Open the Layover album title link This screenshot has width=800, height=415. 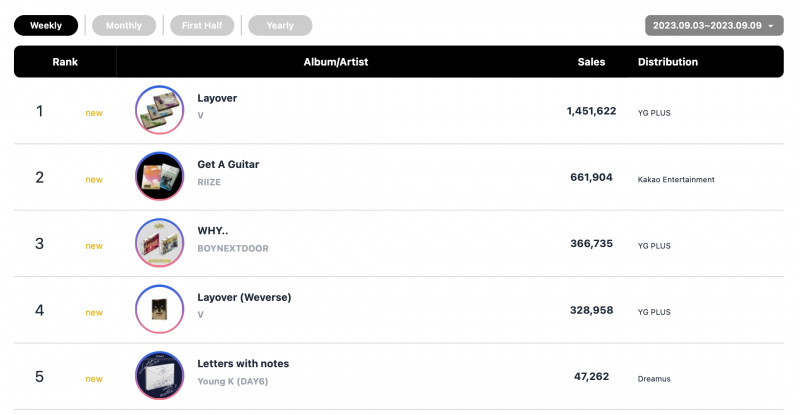click(217, 98)
